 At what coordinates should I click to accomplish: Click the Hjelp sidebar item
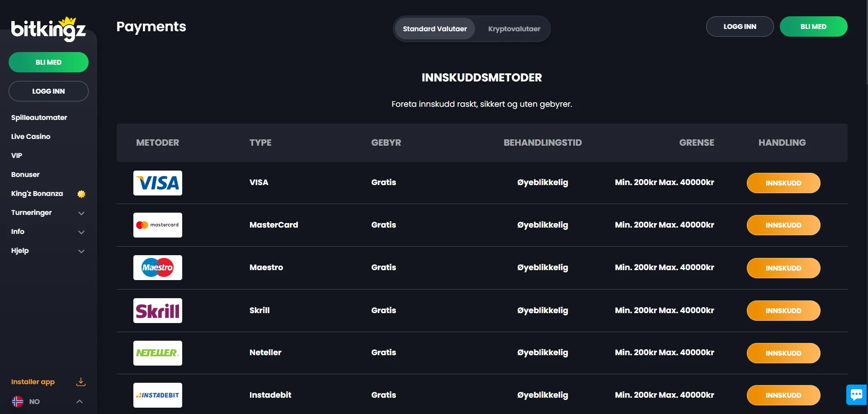coord(20,250)
